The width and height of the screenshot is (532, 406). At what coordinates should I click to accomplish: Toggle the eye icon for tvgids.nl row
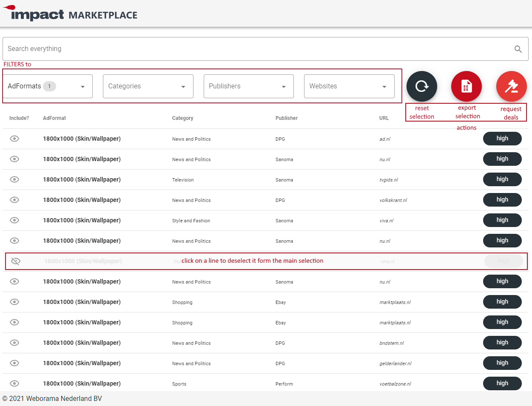click(14, 179)
